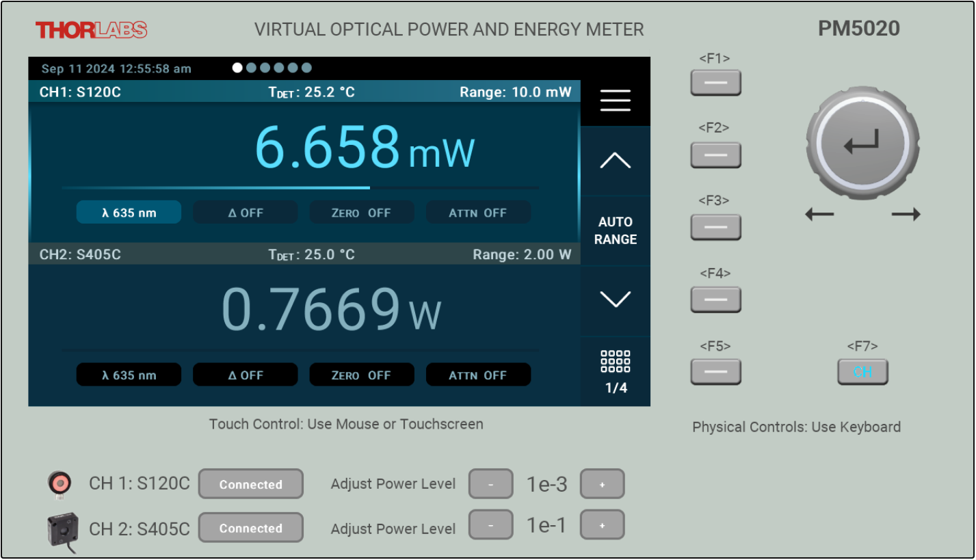Toggle CH2 delta OFF setting
The width and height of the screenshot is (976, 560).
tap(245, 375)
